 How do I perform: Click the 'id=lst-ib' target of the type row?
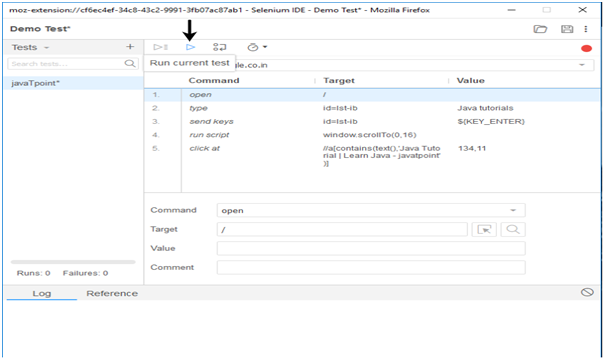(340, 108)
